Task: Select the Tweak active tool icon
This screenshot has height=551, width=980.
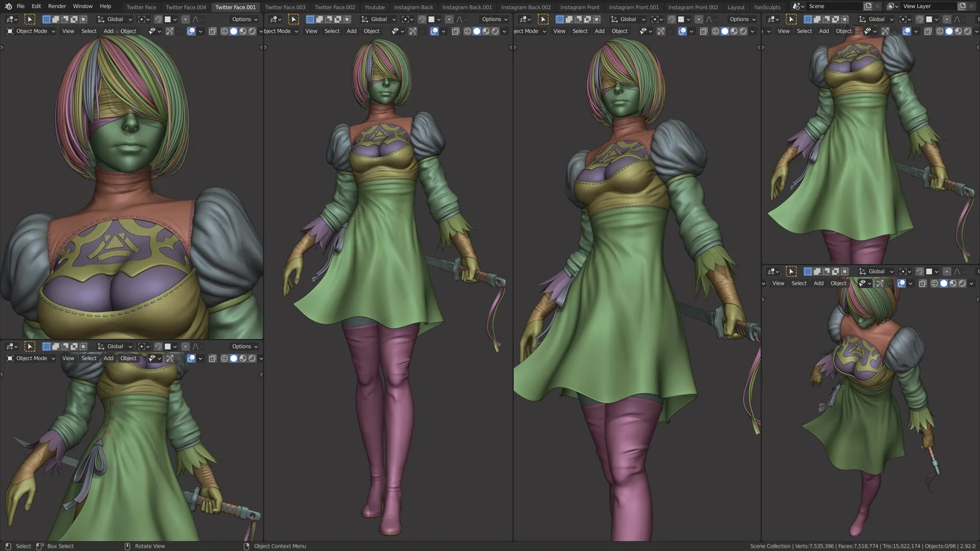Action: pos(30,19)
